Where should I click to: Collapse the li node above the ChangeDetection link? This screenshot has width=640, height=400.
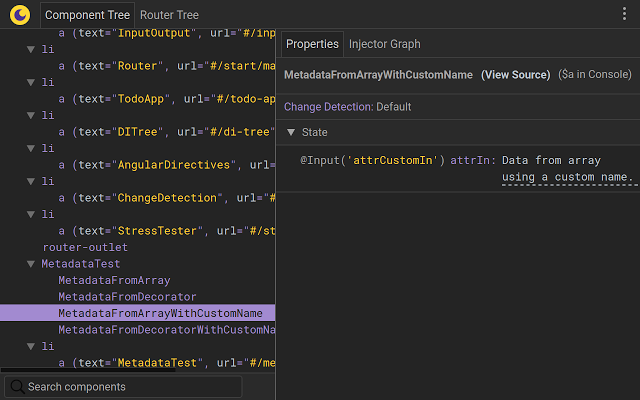click(31, 181)
